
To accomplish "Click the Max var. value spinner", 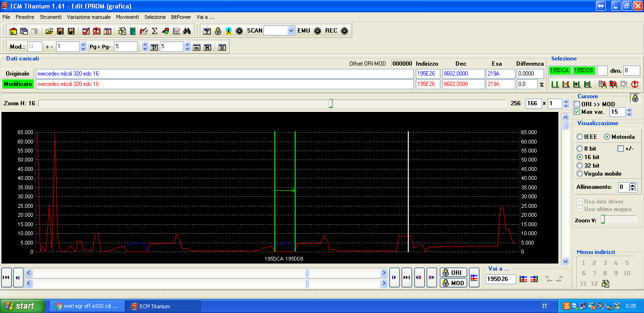I will (x=629, y=112).
